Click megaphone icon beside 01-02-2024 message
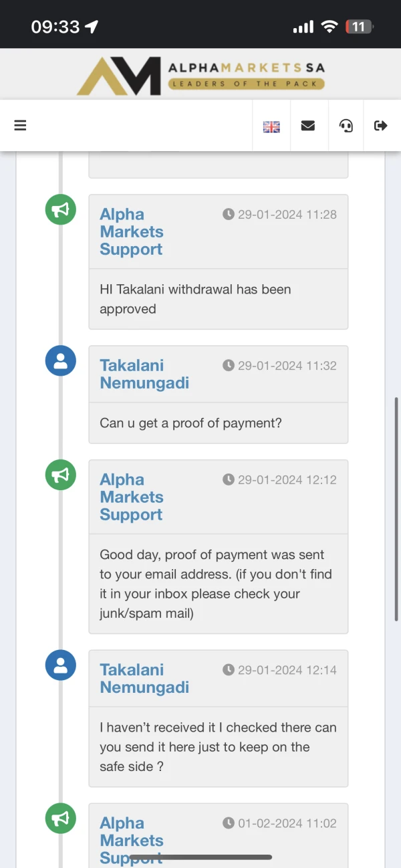Viewport: 401px width, 868px height. tap(60, 819)
